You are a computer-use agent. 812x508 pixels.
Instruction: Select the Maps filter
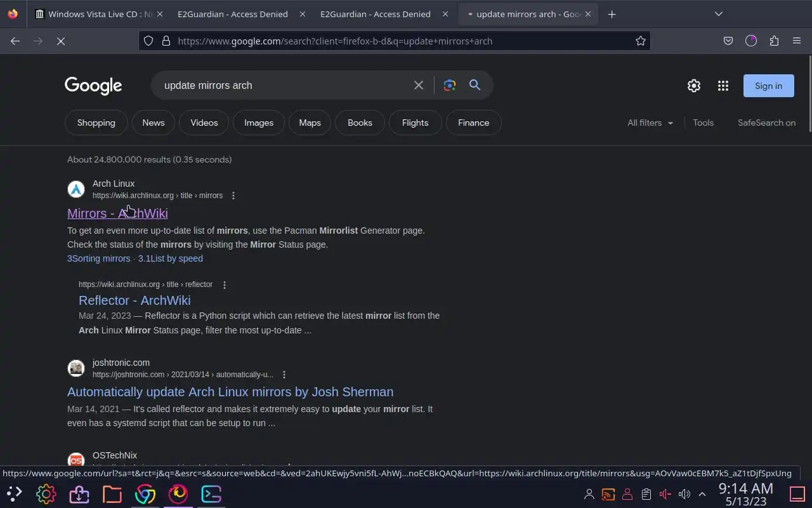pyautogui.click(x=310, y=123)
